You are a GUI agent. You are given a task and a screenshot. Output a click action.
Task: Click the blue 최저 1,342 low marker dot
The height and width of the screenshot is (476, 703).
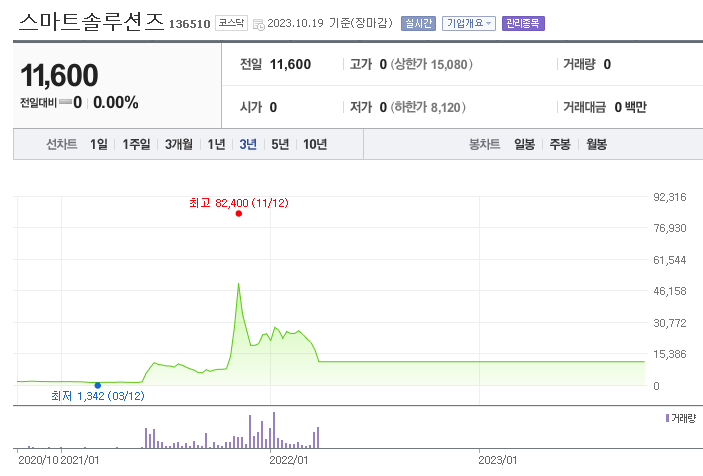click(98, 385)
